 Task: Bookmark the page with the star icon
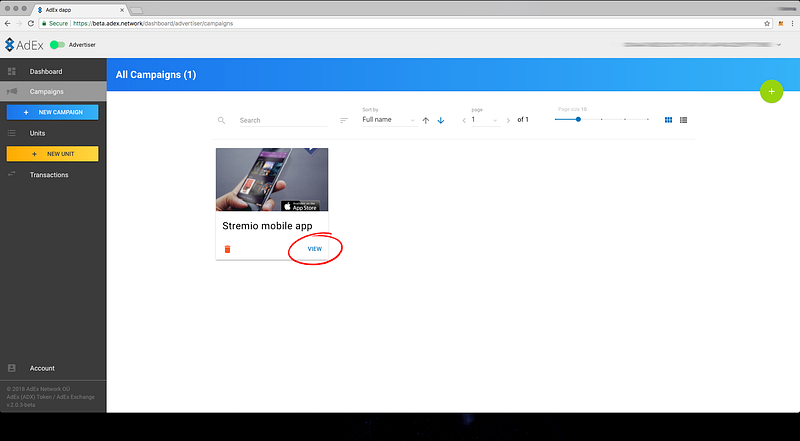[767, 23]
